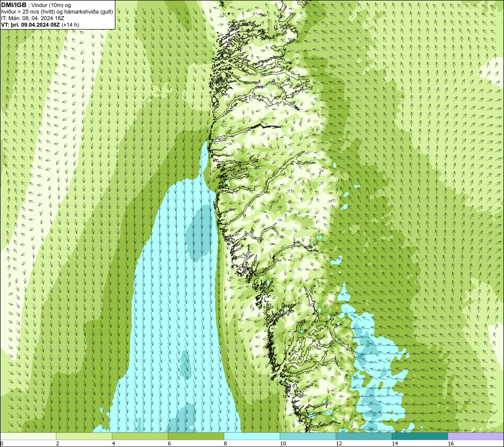The width and height of the screenshot is (504, 447).
Task: Click the 12-14 m/s teal legend swatch
Action: pos(364,436)
